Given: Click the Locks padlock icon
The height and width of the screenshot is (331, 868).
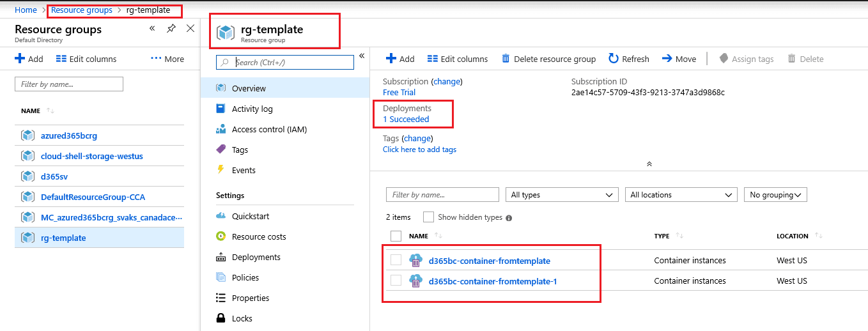Looking at the screenshot, I should pos(221,318).
